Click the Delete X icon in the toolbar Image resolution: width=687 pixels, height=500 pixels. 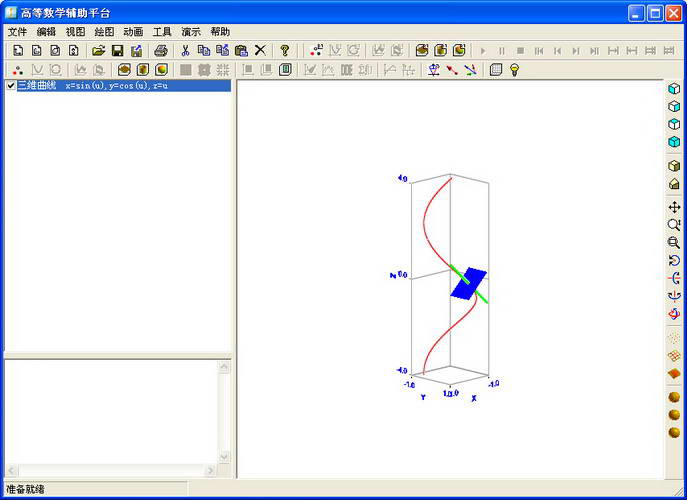click(260, 50)
